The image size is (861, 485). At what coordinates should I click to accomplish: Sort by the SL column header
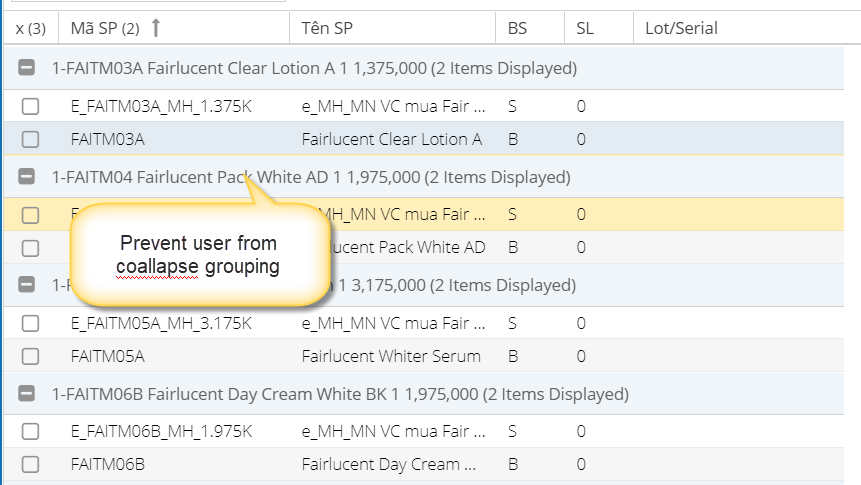click(x=585, y=29)
